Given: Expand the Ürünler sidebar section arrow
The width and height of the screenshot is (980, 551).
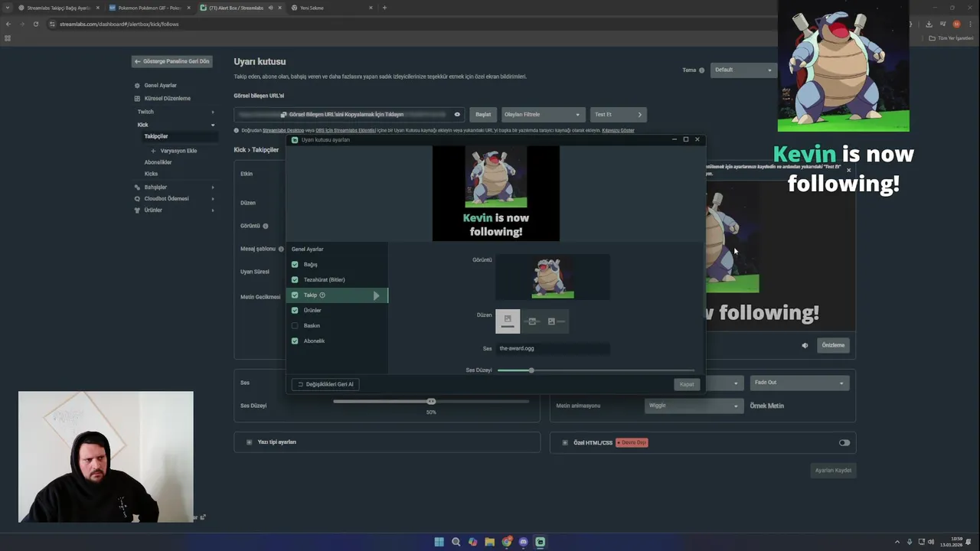Looking at the screenshot, I should (213, 210).
